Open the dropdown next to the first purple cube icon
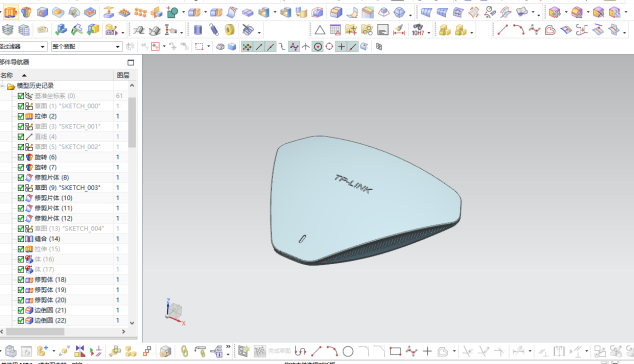634x364 pixels. click(566, 13)
